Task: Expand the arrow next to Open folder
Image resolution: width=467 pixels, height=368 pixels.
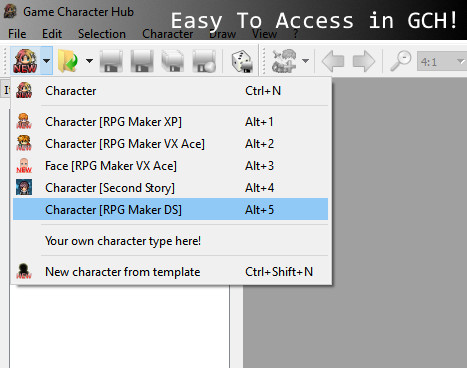Action: 89,61
